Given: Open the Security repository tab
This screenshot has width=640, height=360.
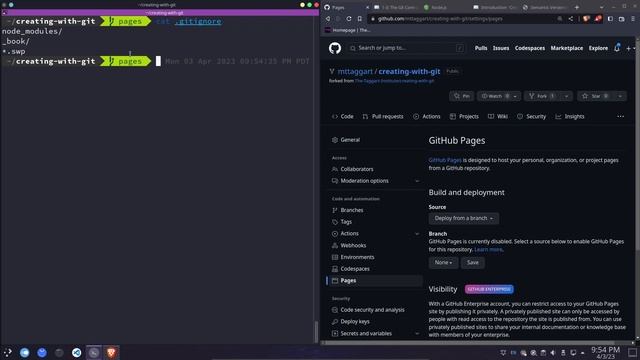Looking at the screenshot, I should click(531, 116).
